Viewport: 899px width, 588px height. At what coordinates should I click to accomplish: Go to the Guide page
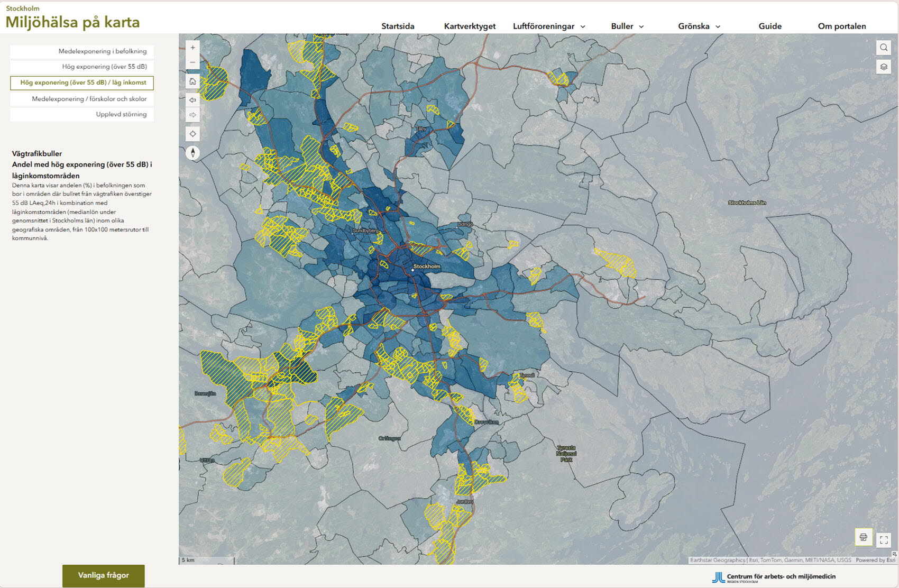[x=769, y=26]
